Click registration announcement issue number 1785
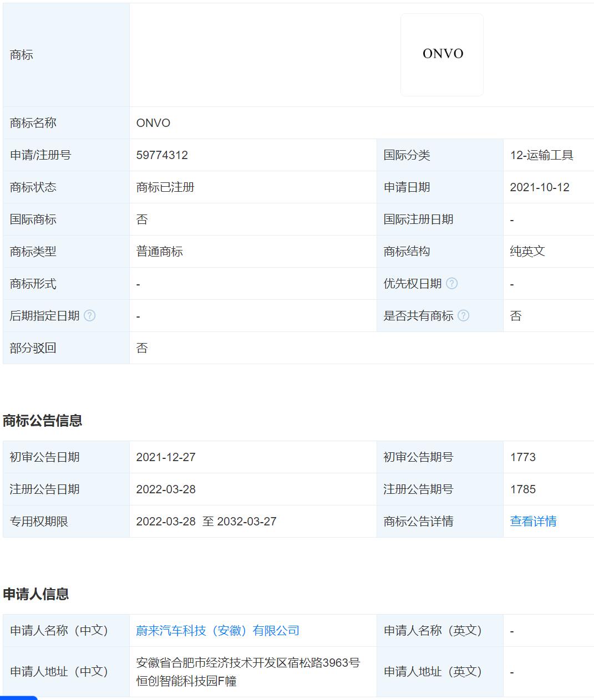 522,489
